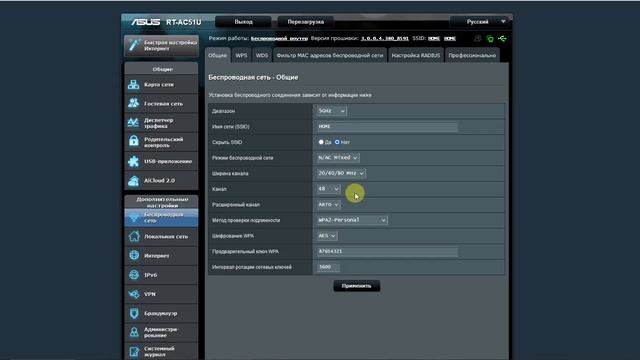Click the green USB status icon in header
640x360 pixels.
click(x=502, y=39)
